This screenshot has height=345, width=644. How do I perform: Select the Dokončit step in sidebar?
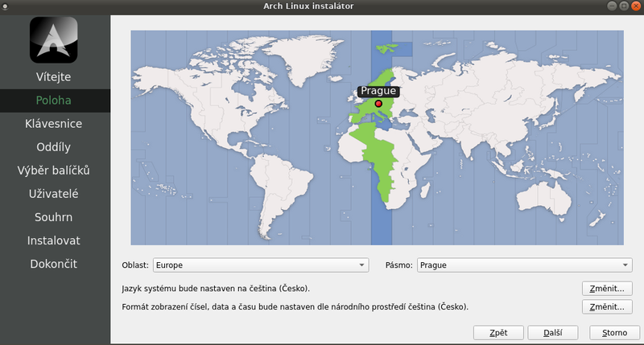54,264
